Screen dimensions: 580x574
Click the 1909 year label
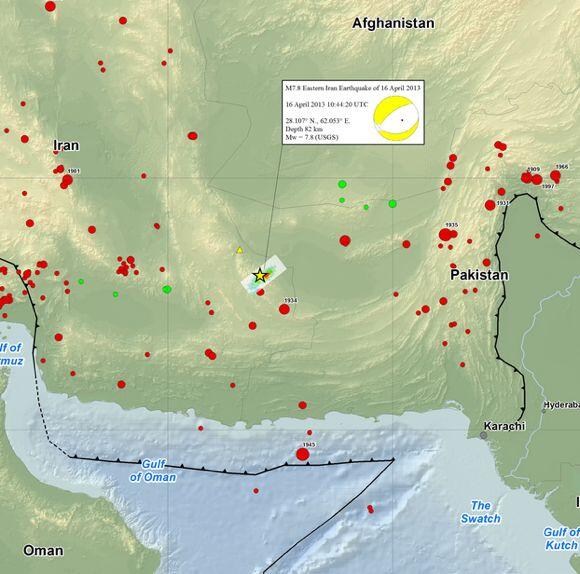pyautogui.click(x=533, y=169)
